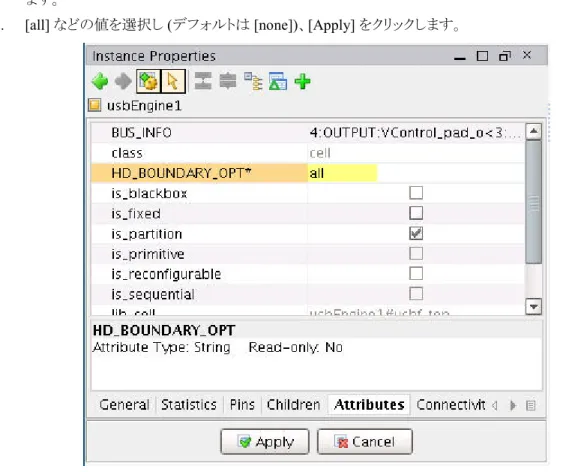
Task: Click the green back arrow icon
Action: click(100, 81)
